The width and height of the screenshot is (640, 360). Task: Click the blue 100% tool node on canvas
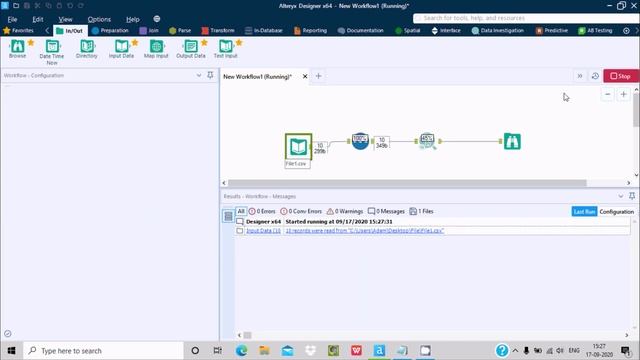click(x=360, y=141)
